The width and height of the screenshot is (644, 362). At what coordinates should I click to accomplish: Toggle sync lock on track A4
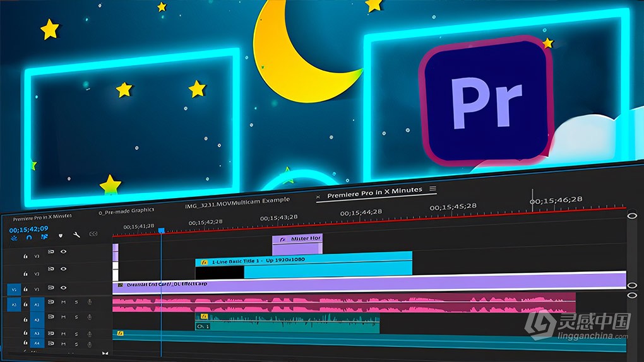click(51, 344)
